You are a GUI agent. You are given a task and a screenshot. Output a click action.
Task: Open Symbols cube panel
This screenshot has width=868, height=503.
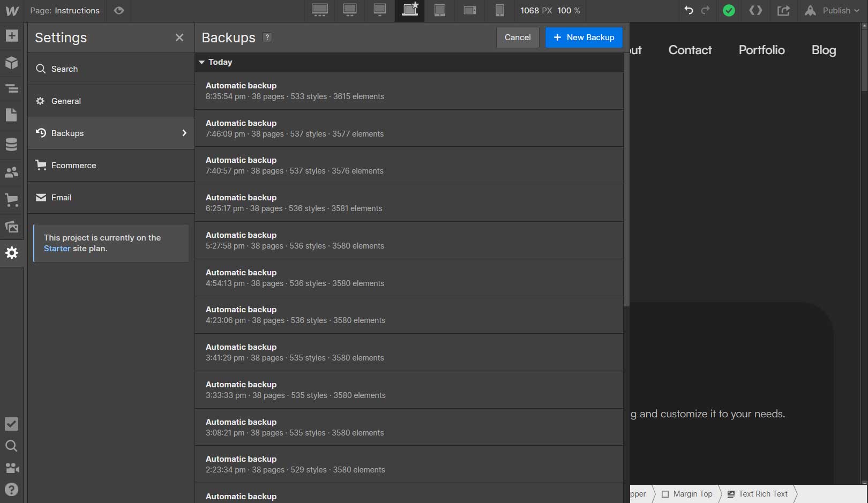pos(11,62)
